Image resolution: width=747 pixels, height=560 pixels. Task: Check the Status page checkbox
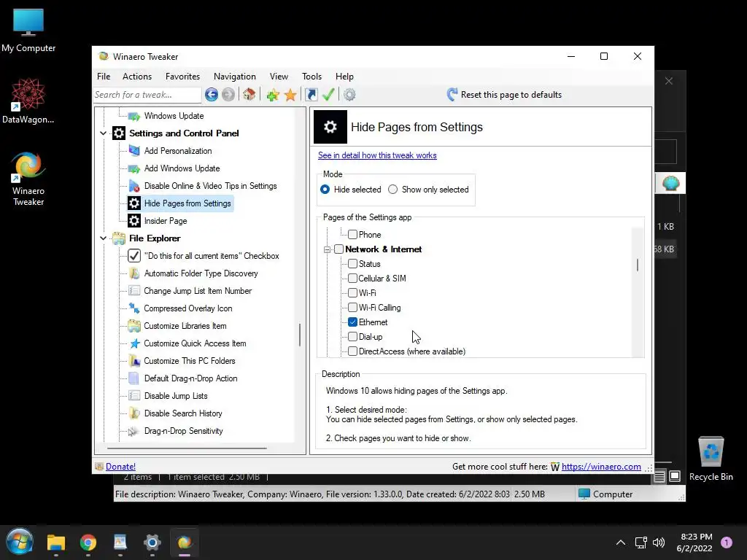pos(352,264)
